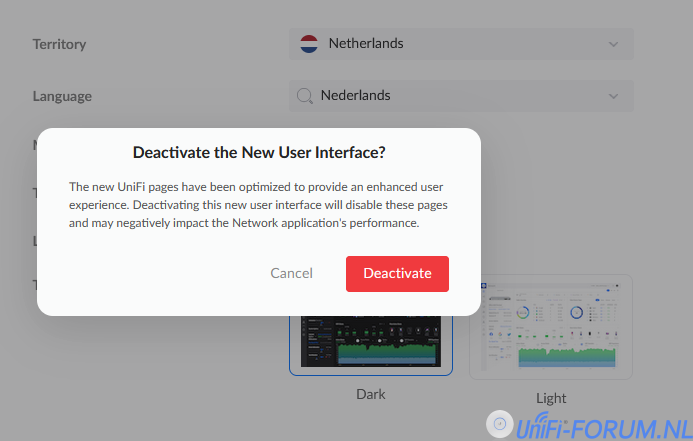Click the Light theme label

point(551,398)
